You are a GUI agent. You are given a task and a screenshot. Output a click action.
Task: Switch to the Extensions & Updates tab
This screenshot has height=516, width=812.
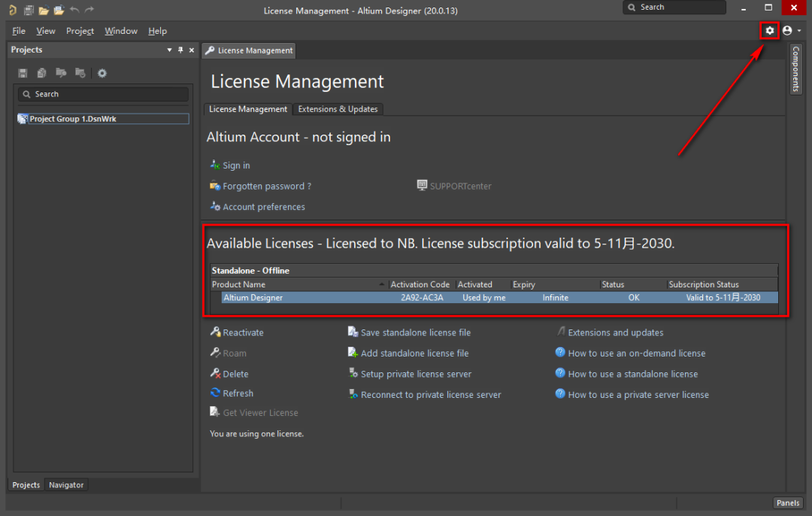pyautogui.click(x=338, y=109)
